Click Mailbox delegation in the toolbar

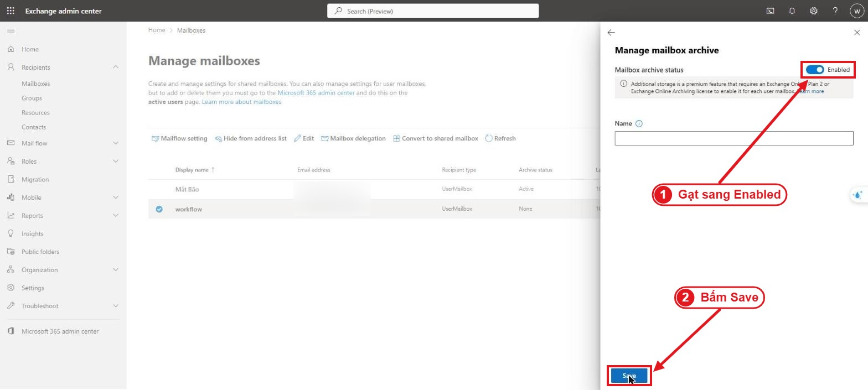(x=353, y=138)
